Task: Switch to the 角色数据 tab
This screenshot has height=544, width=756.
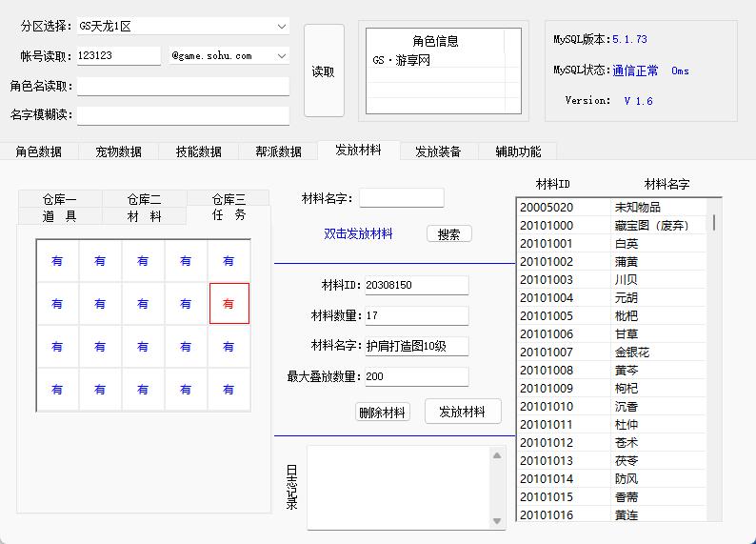Action: [39, 151]
